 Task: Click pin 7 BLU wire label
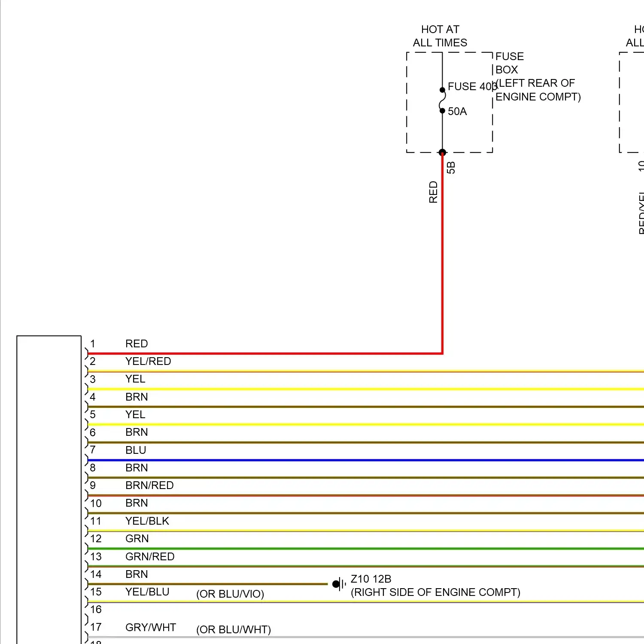[x=136, y=450]
